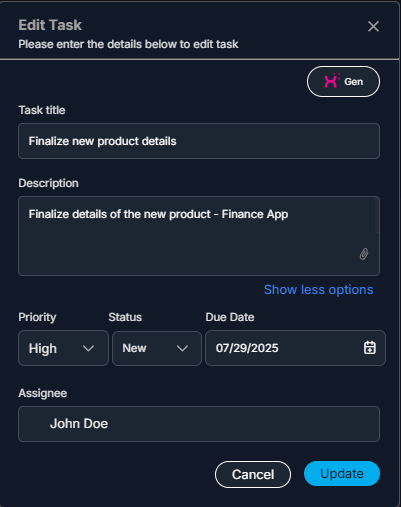Open the calendar picker icon
The image size is (401, 507).
point(370,348)
